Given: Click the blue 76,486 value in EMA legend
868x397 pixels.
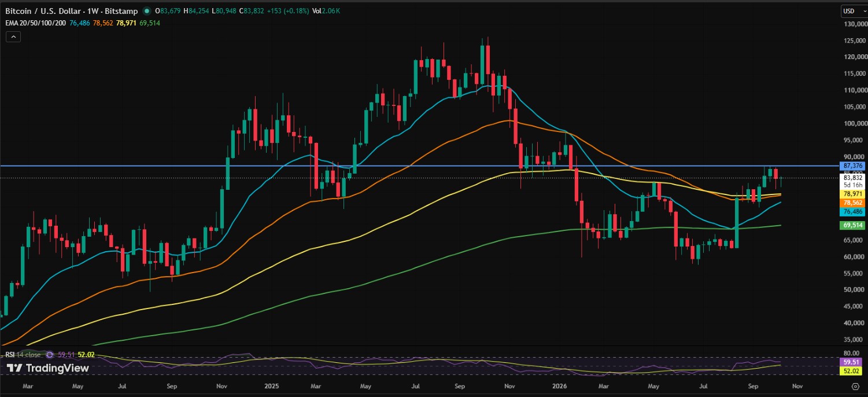Looking at the screenshot, I should tap(79, 23).
